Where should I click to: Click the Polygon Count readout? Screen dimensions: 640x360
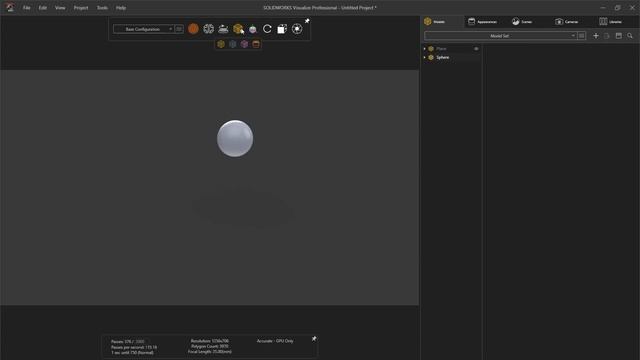click(210, 346)
